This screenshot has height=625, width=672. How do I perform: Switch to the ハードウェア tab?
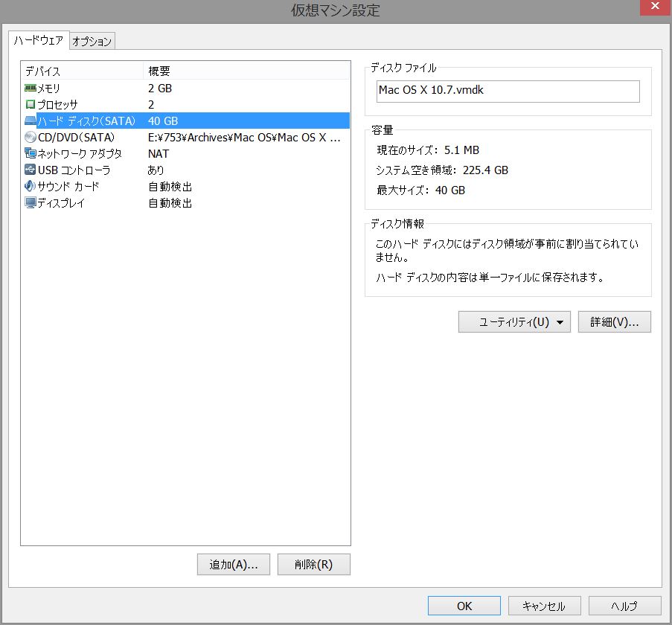click(x=39, y=41)
